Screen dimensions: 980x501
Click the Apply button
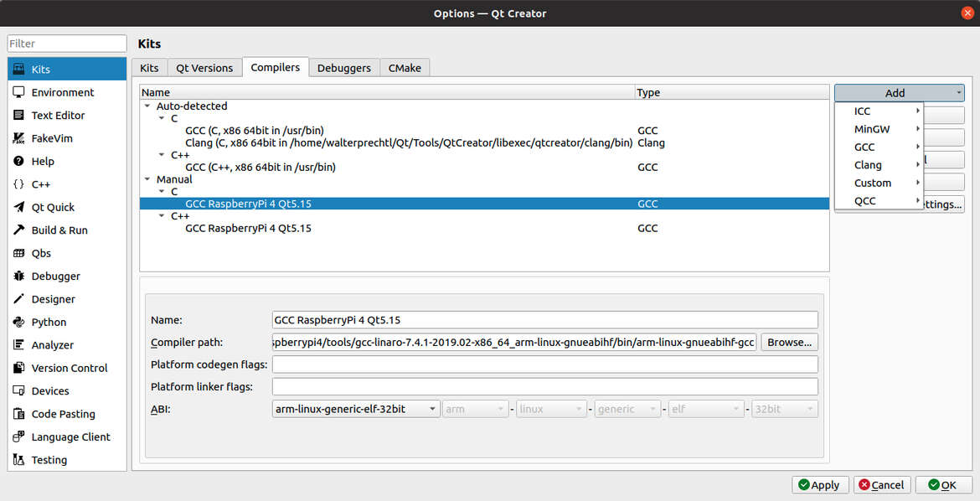[x=820, y=485]
